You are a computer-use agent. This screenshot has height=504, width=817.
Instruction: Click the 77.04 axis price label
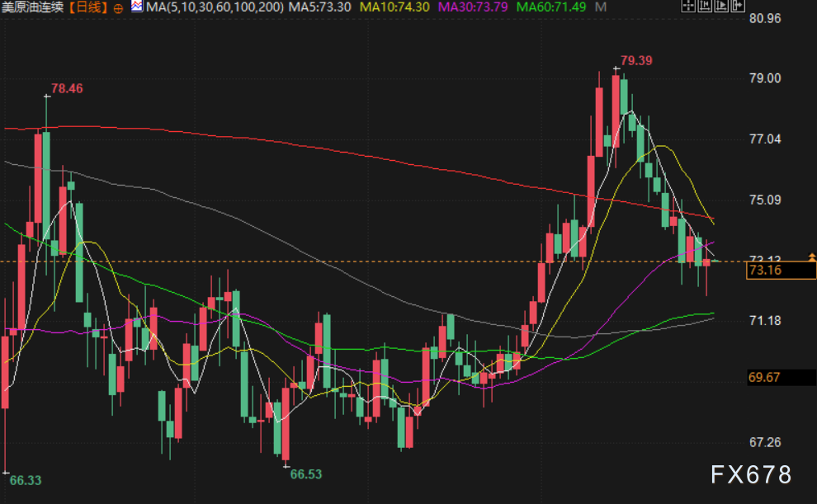765,139
